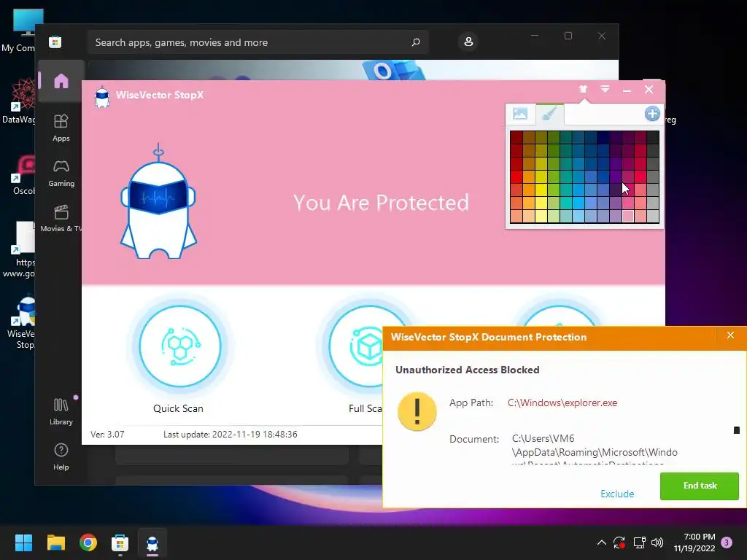The width and height of the screenshot is (747, 560).
Task: Click the Store search box
Action: [x=258, y=42]
